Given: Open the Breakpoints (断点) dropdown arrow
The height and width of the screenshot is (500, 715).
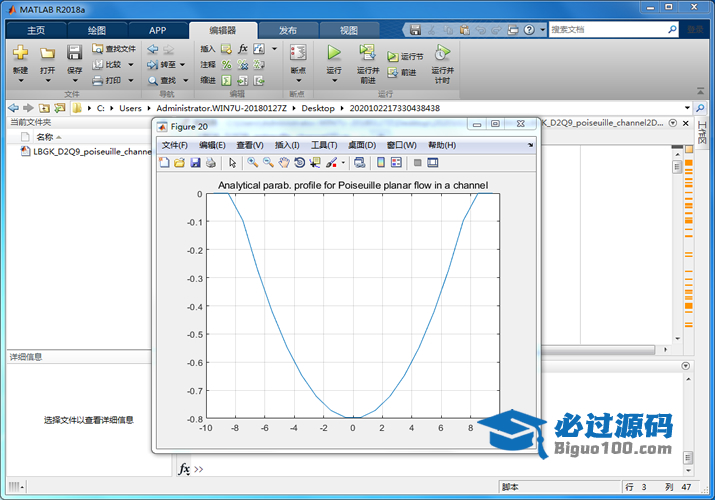Looking at the screenshot, I should 299,81.
